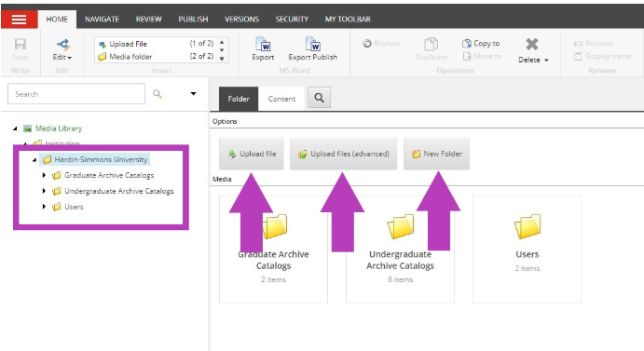Click the Edit icon in ribbon
The image size is (644, 351).
(x=62, y=44)
